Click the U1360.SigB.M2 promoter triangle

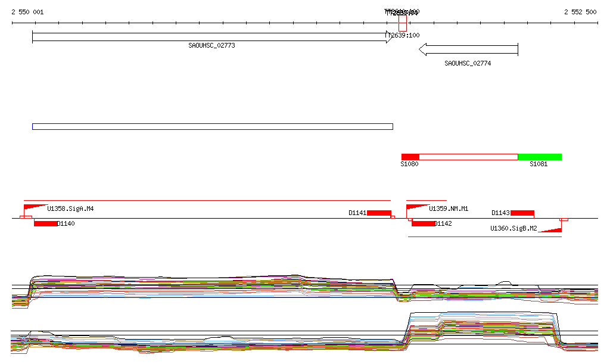[x=551, y=229]
